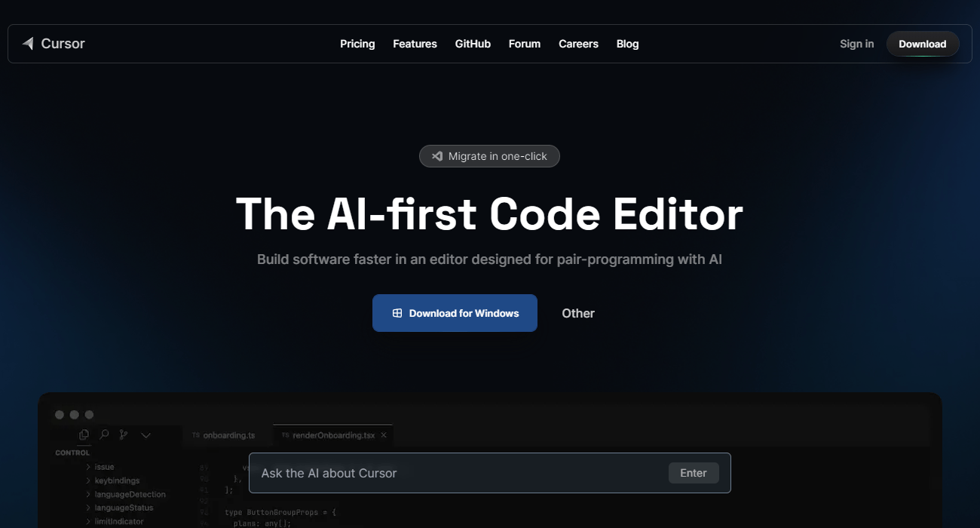This screenshot has width=980, height=528.
Task: Click the Cursor logo icon
Action: click(x=28, y=44)
